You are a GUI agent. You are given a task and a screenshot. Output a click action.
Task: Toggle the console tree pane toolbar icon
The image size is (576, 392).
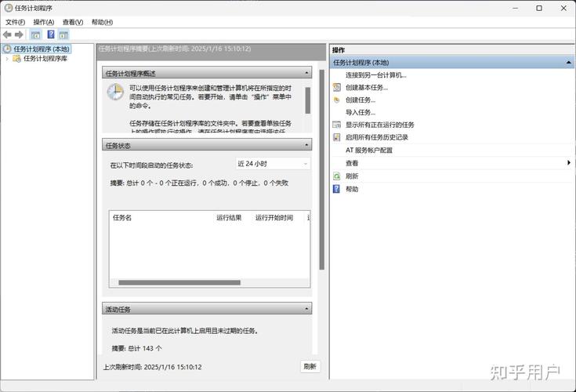point(35,35)
